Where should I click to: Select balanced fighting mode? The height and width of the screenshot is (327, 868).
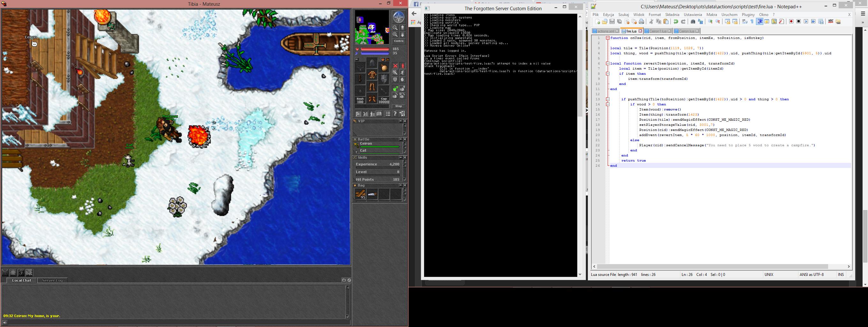click(x=395, y=73)
